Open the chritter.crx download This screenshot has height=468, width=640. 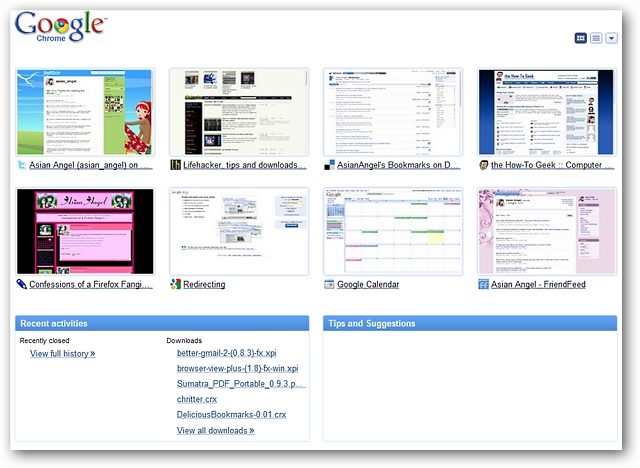pos(197,399)
